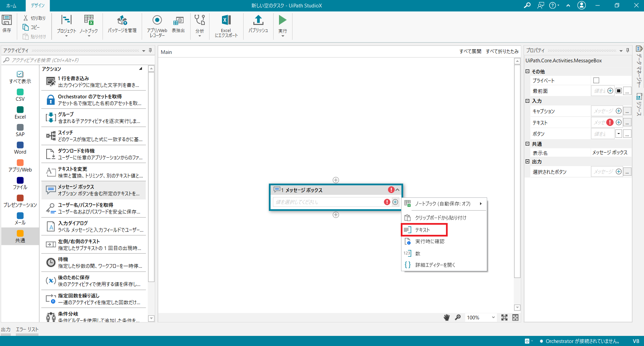Filter activities by Excel category
Screen dimensions: 644x346
(x=20, y=113)
